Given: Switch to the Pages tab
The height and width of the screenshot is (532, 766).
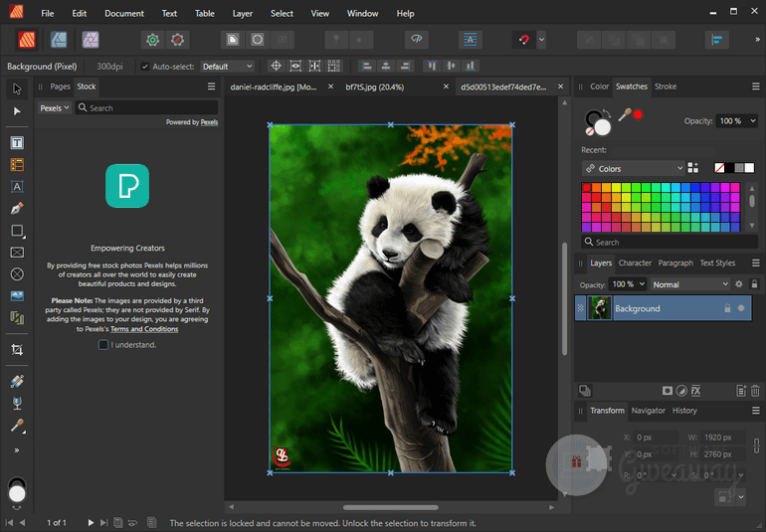Looking at the screenshot, I should [x=60, y=87].
